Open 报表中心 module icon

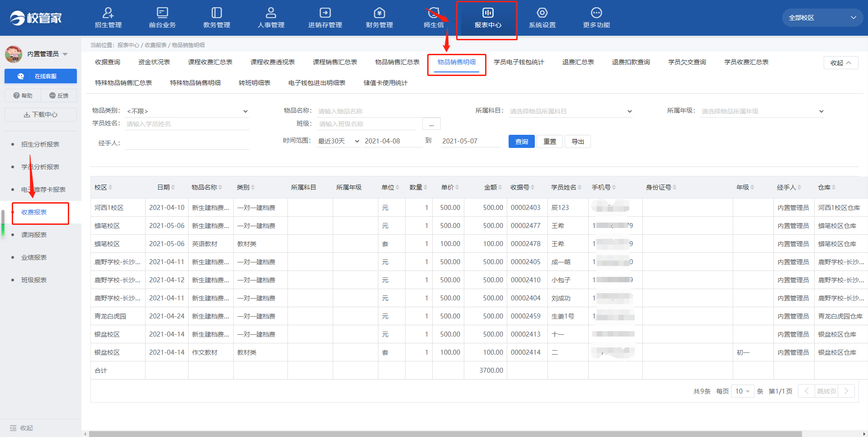488,13
